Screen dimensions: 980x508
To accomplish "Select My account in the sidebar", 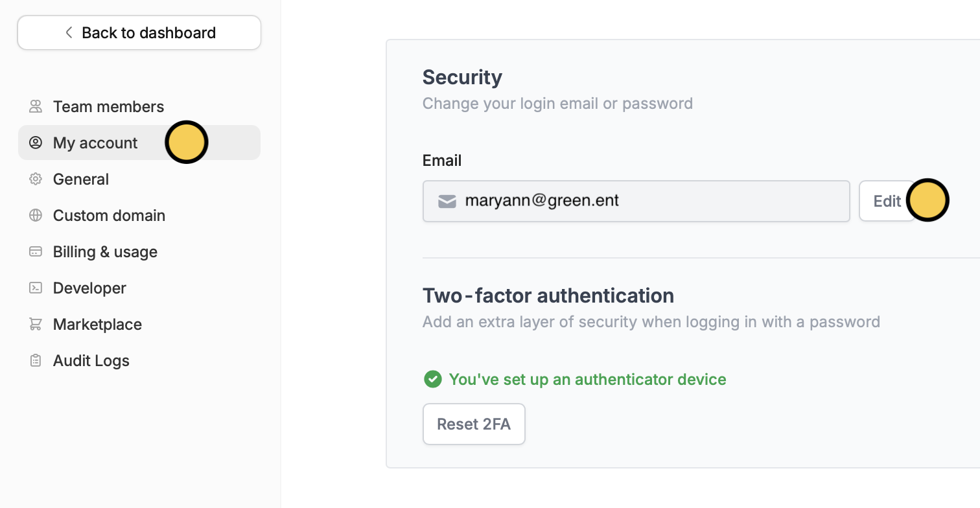I will (95, 143).
